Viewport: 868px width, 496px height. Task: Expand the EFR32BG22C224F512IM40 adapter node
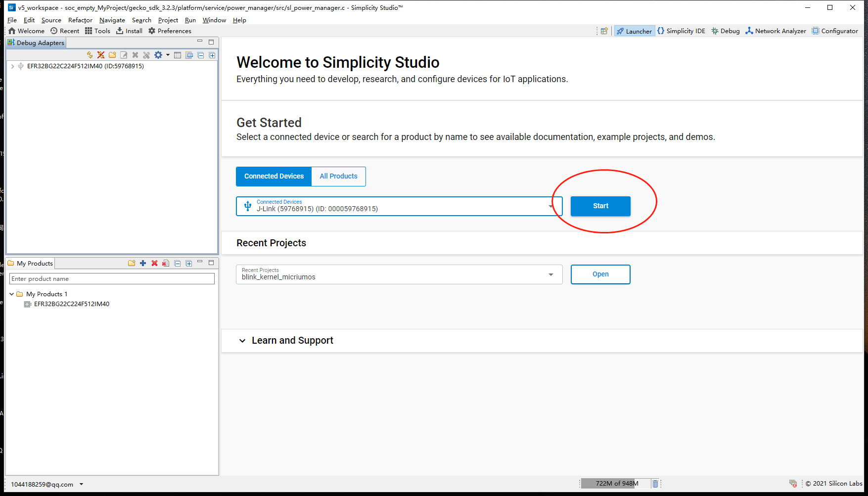[12, 66]
